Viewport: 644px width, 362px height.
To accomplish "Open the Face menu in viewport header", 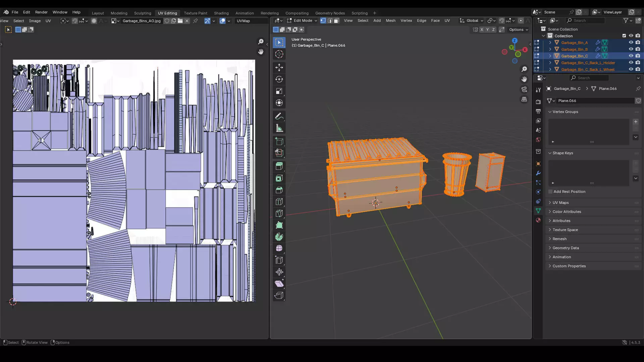I will (435, 20).
